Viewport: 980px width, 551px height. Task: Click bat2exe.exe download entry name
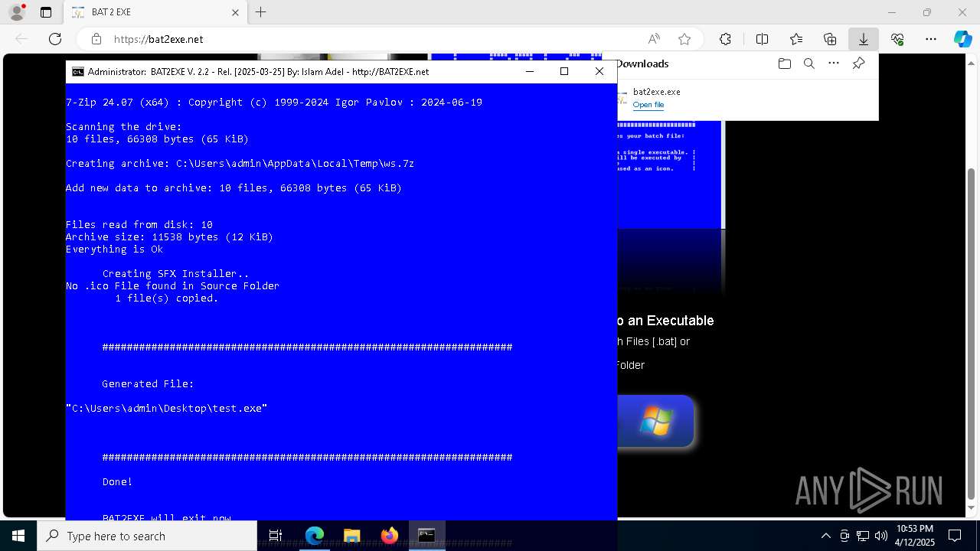[657, 92]
